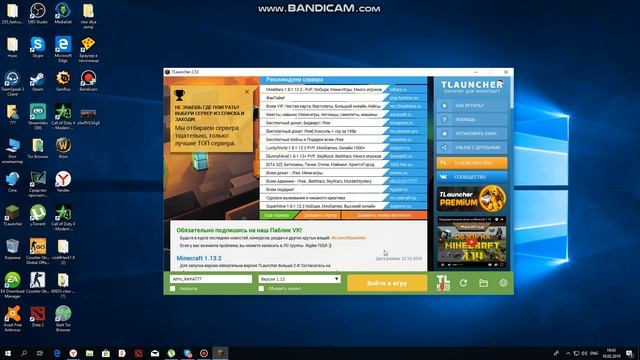Open the Windows Start button
Screen dimensions: 640x360
point(7,353)
